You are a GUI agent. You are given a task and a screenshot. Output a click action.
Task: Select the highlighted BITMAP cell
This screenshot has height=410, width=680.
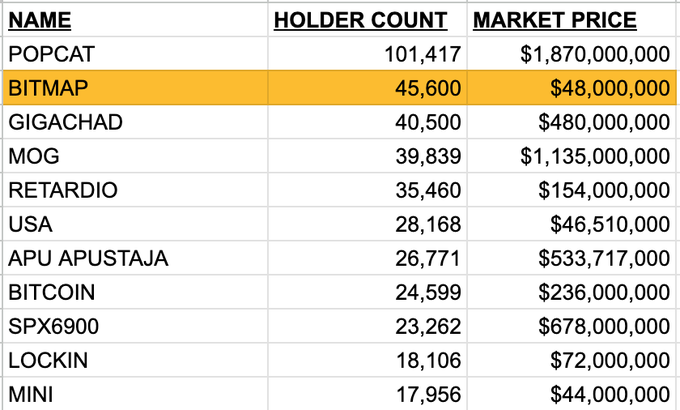[48, 88]
